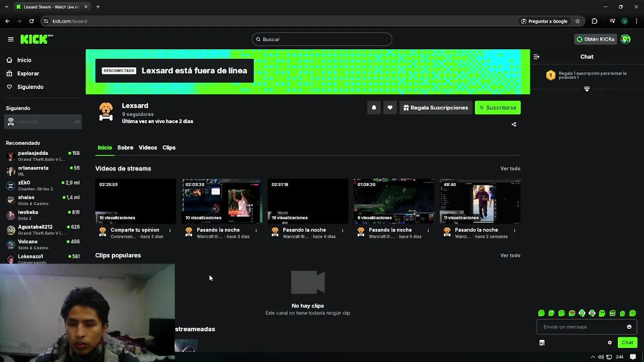Screen dimensions: 644x362
Task: Open the network tray icon
Action: point(609,357)
